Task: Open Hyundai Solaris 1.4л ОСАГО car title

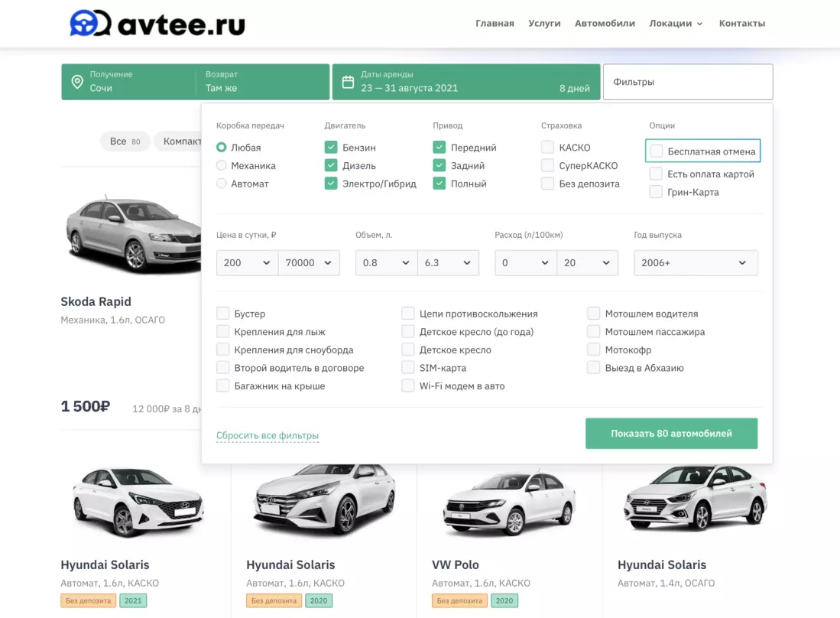Action: [662, 565]
